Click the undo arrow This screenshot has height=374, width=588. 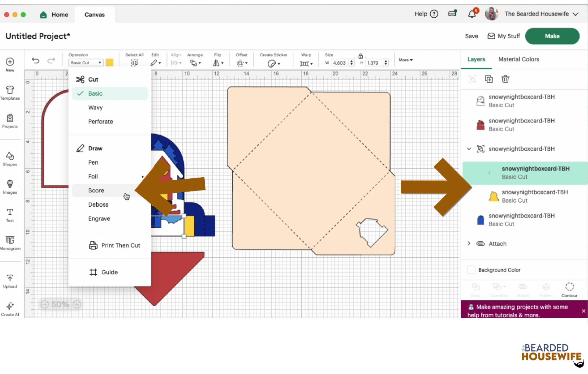point(36,61)
